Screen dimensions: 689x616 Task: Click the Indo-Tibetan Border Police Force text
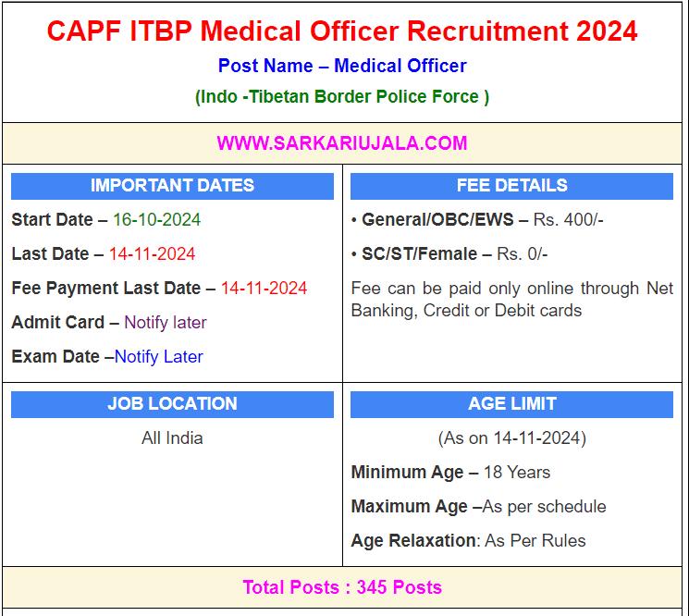(x=342, y=97)
